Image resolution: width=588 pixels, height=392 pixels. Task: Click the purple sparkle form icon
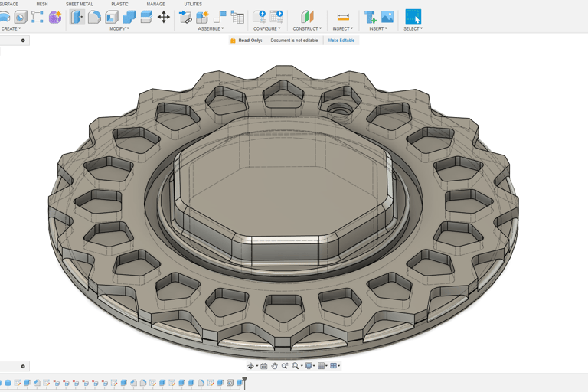click(x=55, y=18)
